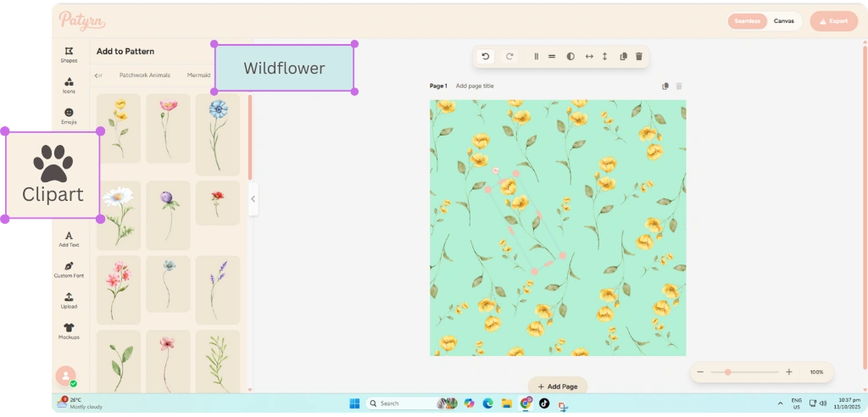Viewport: 868px width, 417px height.
Task: Adjust the zoom slider handle
Action: point(727,372)
